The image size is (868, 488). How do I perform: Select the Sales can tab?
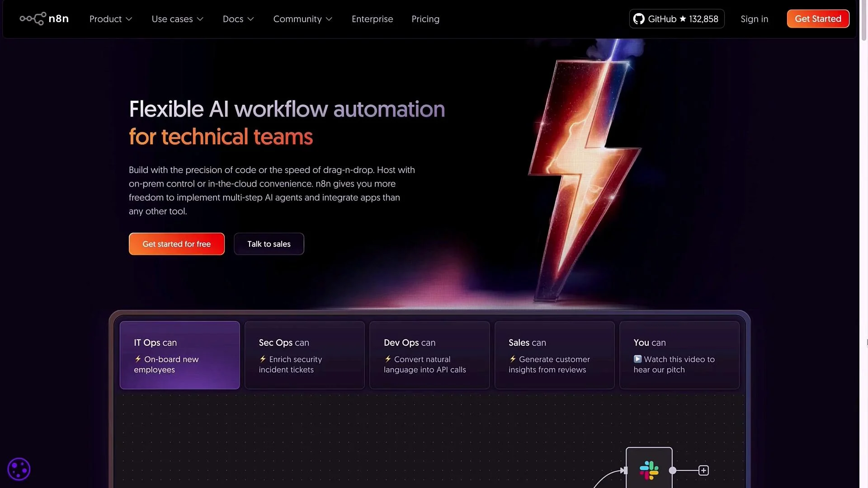[554, 355]
